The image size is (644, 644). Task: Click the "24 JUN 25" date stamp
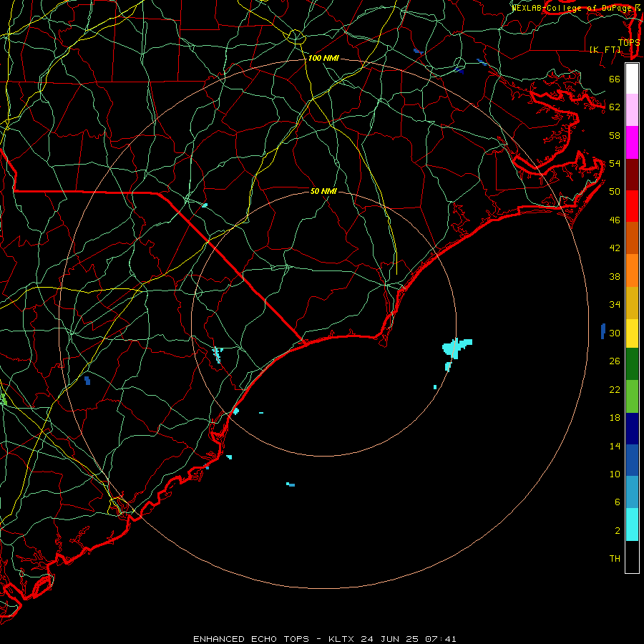coord(389,639)
